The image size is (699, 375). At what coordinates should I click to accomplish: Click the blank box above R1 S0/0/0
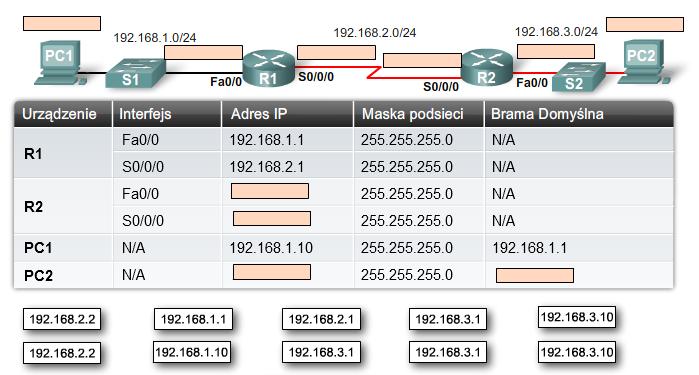click(336, 52)
